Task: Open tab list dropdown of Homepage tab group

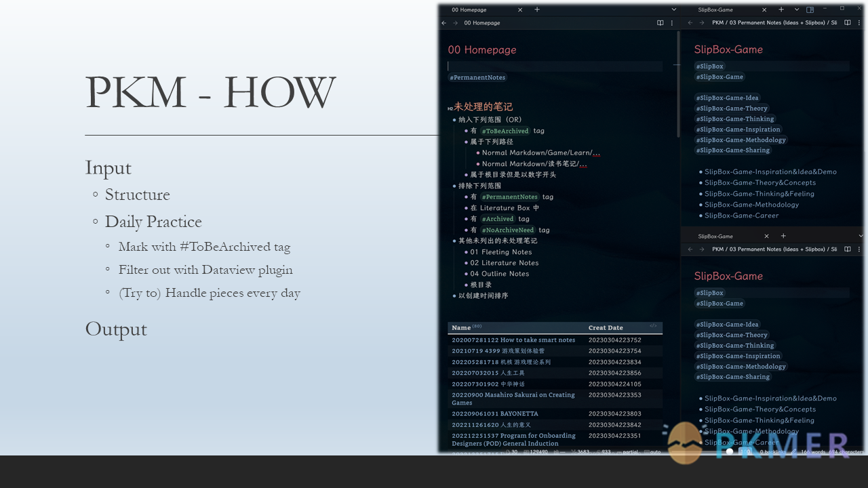Action: [674, 9]
